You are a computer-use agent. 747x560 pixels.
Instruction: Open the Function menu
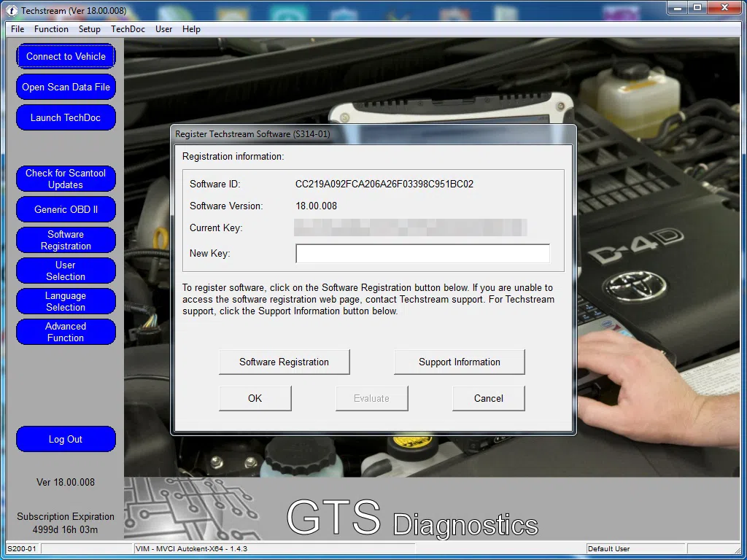coord(51,29)
